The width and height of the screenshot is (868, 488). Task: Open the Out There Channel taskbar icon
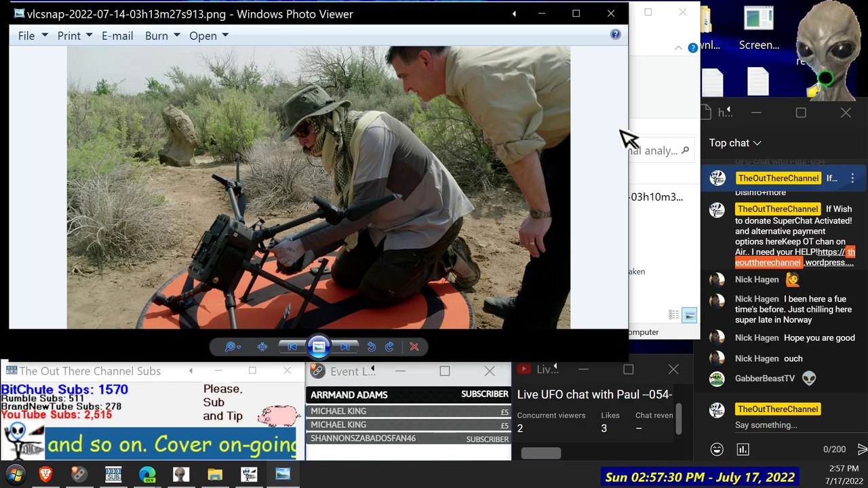(249, 474)
